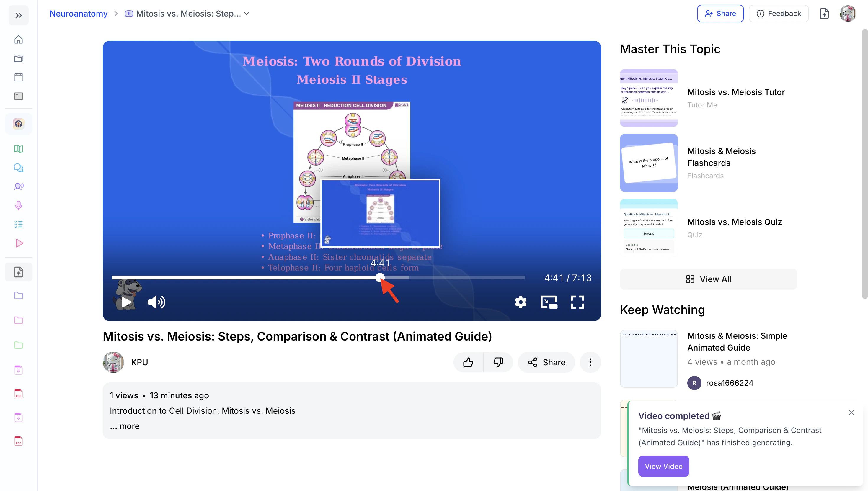This screenshot has height=491, width=868.
Task: Open Mitosis & Meiosis: Simple Animated Guide
Action: point(738,342)
